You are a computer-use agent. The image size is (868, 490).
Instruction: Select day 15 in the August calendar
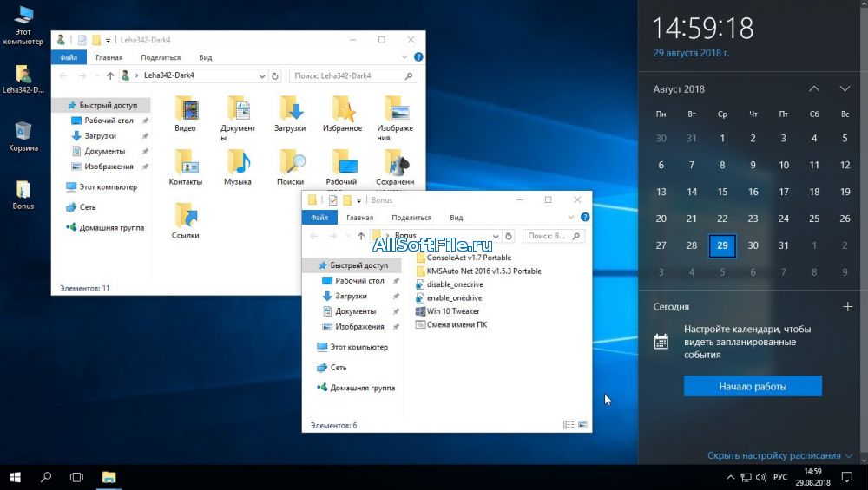click(x=722, y=192)
